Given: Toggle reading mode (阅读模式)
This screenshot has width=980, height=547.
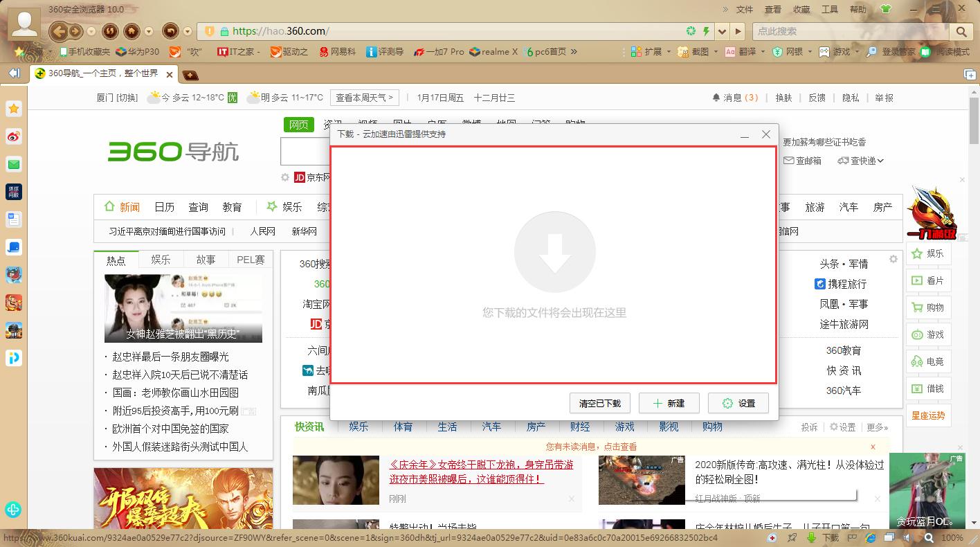Looking at the screenshot, I should 945,52.
